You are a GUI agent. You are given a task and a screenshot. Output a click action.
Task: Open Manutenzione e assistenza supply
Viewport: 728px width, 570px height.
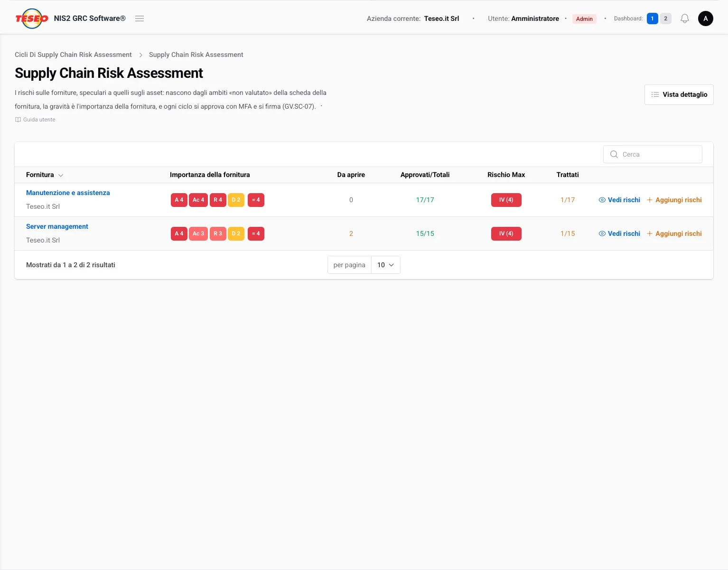(x=68, y=193)
